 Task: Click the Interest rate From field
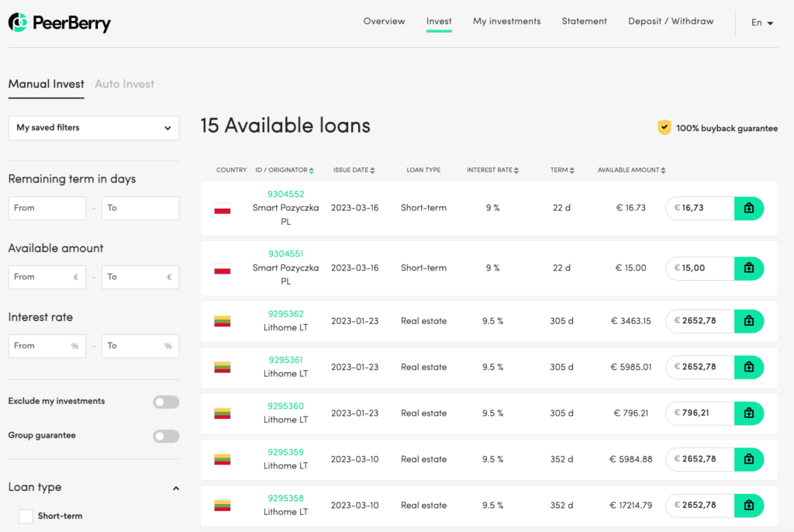coord(47,346)
